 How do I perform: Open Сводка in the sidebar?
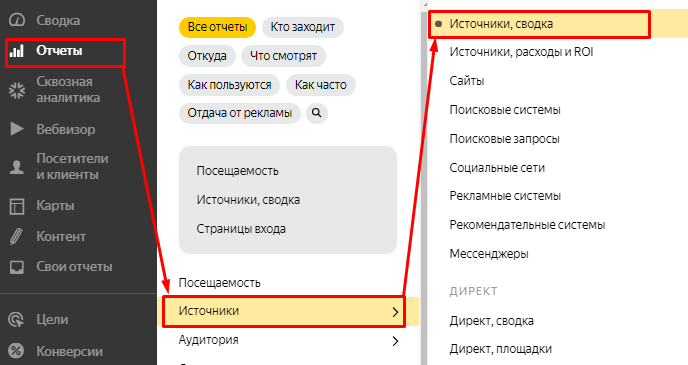coord(58,20)
